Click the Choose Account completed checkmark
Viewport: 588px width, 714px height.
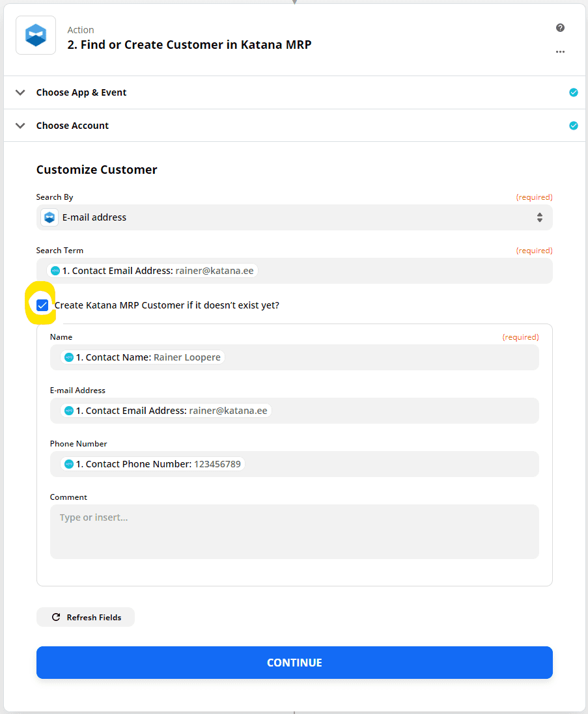574,126
